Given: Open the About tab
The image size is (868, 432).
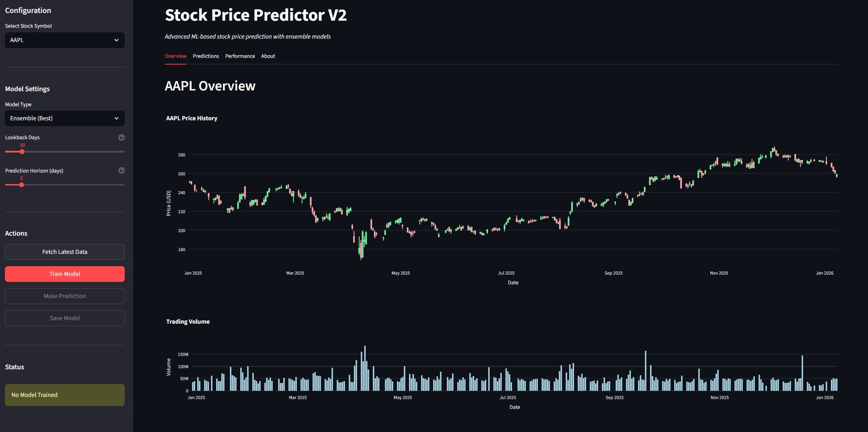Looking at the screenshot, I should tap(268, 56).
